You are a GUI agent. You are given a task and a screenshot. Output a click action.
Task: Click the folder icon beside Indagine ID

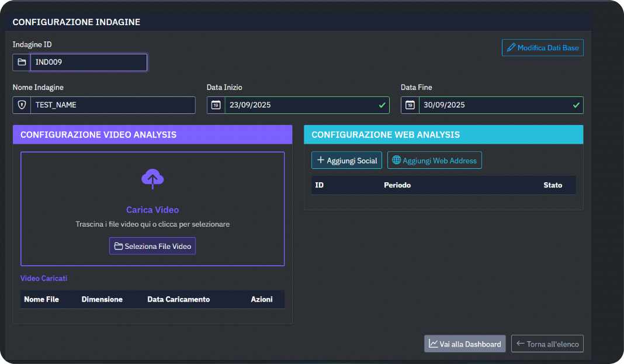pos(22,62)
